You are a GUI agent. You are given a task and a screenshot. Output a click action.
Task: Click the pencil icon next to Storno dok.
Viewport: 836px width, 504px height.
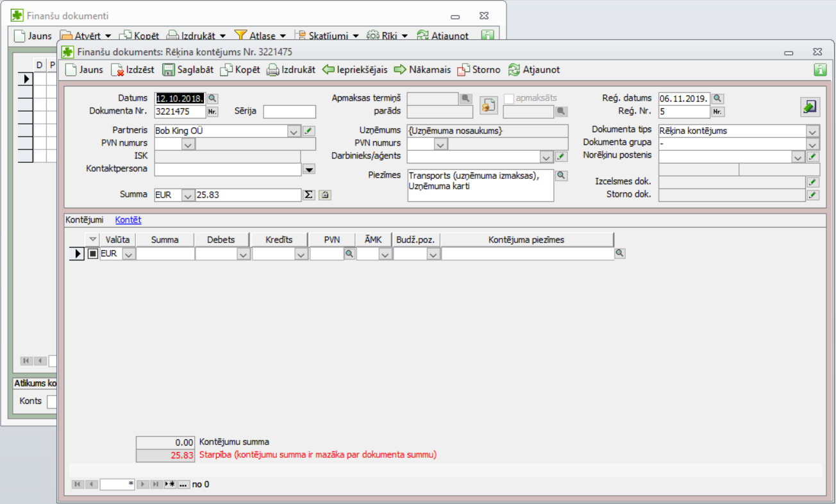click(812, 195)
